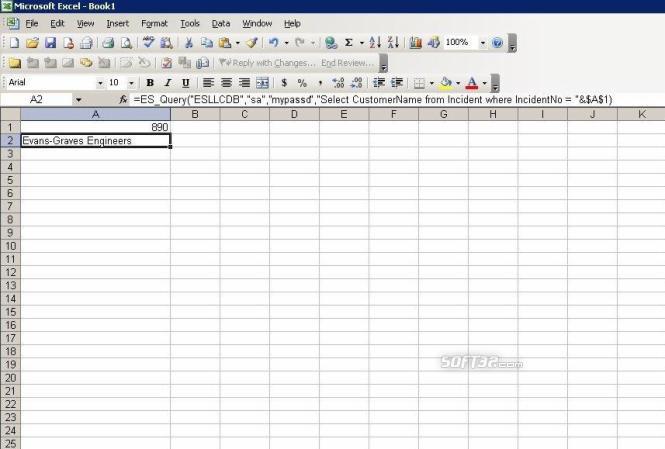665x449 pixels.
Task: Toggle Bold formatting
Action: (150, 83)
